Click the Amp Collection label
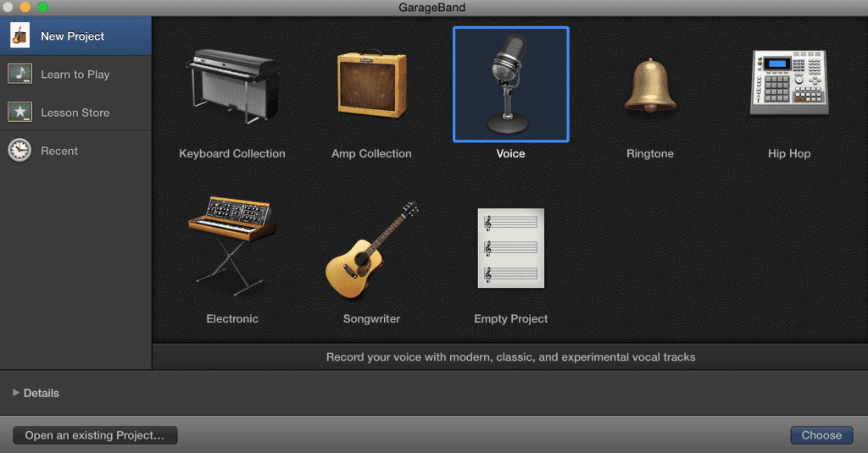The width and height of the screenshot is (868, 453). coord(371,154)
